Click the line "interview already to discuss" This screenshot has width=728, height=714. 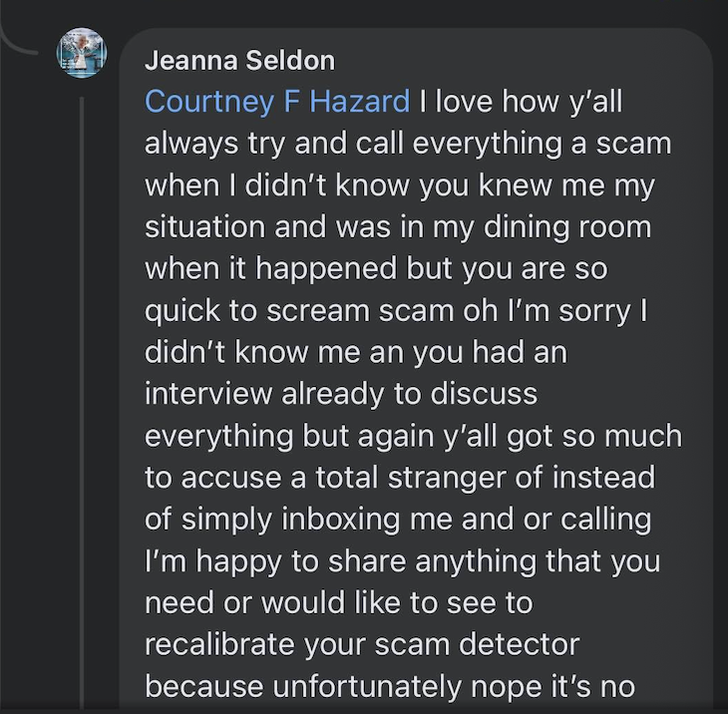(341, 394)
